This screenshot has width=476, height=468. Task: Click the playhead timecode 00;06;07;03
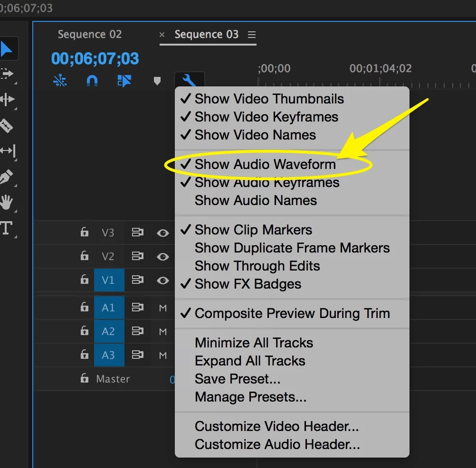pos(95,58)
